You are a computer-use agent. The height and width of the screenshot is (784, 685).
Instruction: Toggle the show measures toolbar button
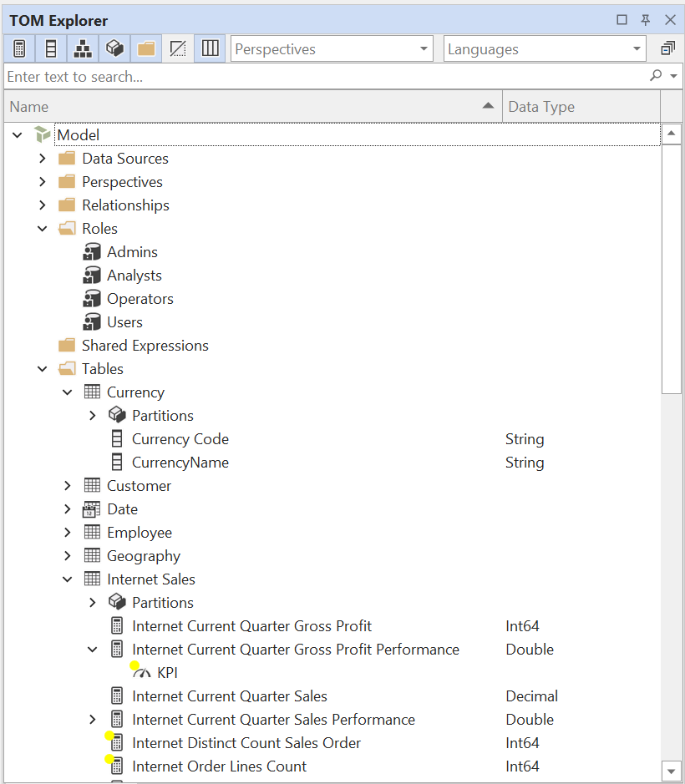[19, 49]
